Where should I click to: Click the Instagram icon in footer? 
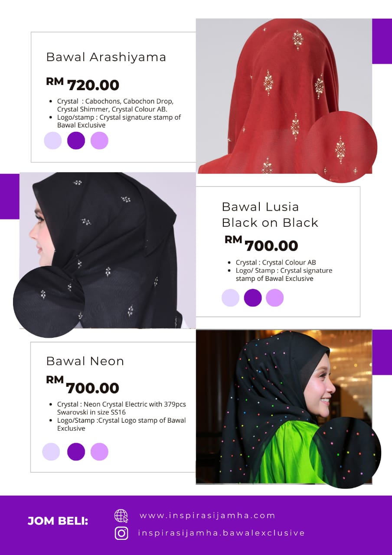(121, 533)
